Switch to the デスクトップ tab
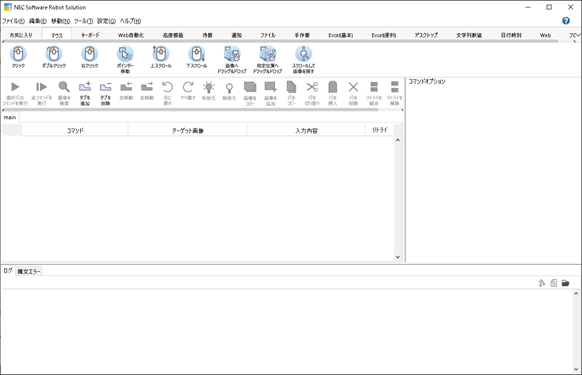Viewport: 582px width, 375px height. 426,35
